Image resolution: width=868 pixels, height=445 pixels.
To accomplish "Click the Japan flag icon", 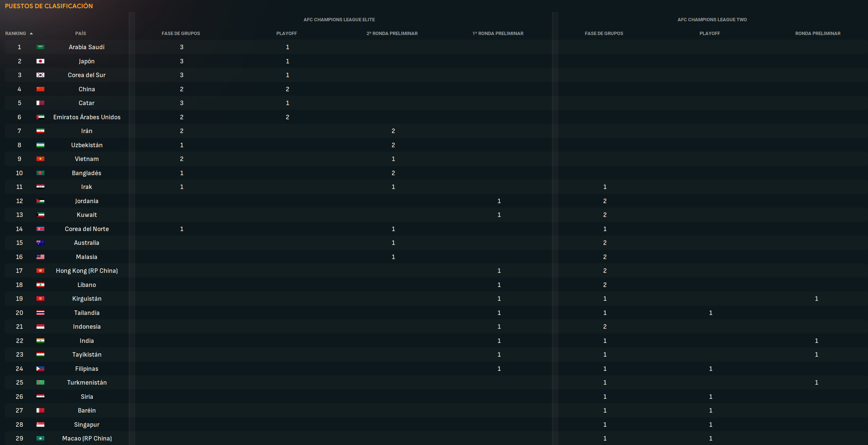I will click(x=40, y=61).
